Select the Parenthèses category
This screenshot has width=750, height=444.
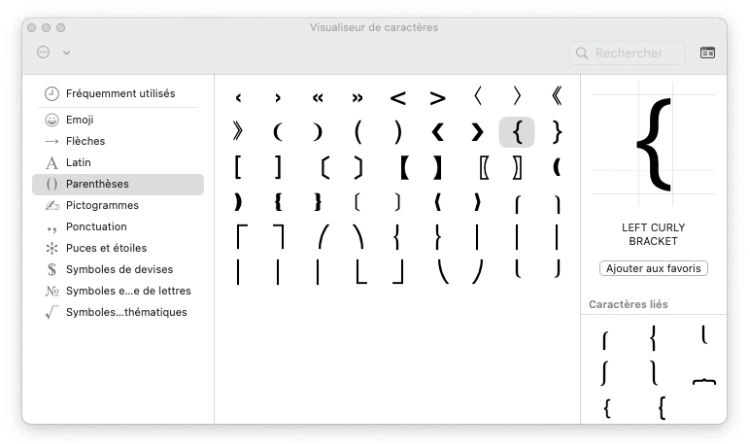118,184
